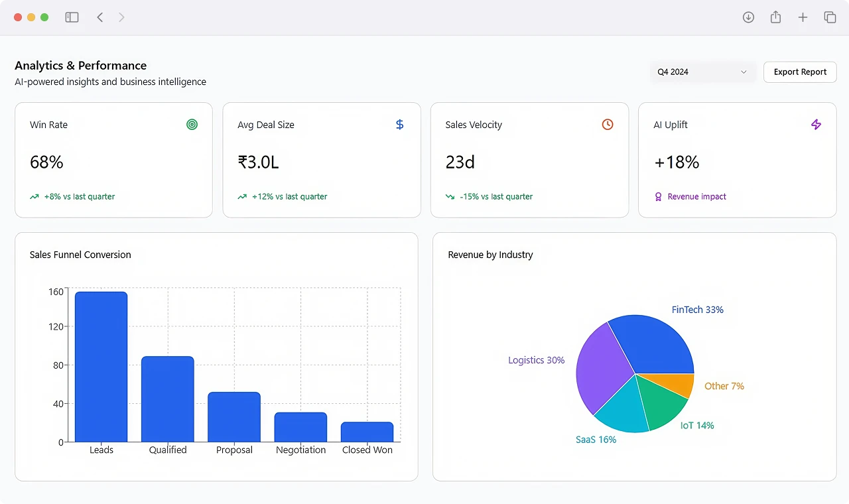This screenshot has width=849, height=504.
Task: Click the AI Uplift lightning icon
Action: click(816, 124)
